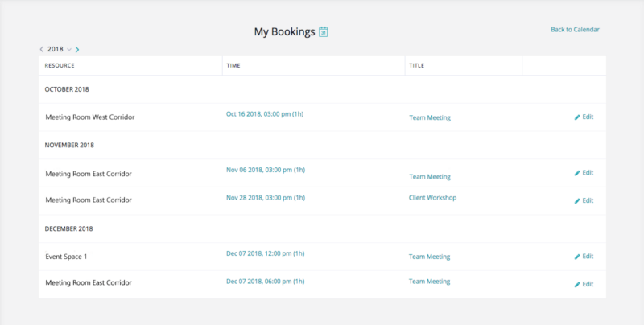Screen dimensions: 644x325
Task: Click the Resource column header
Action: [x=60, y=65]
